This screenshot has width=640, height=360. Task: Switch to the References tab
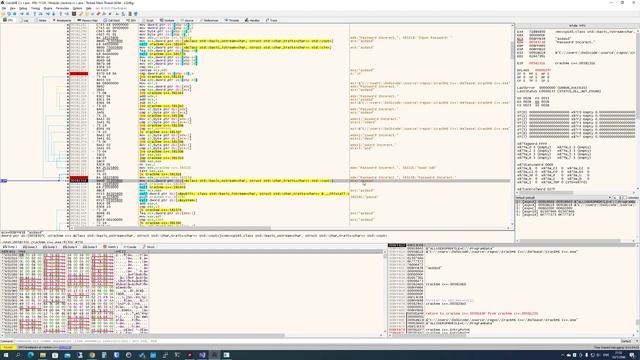click(x=209, y=20)
